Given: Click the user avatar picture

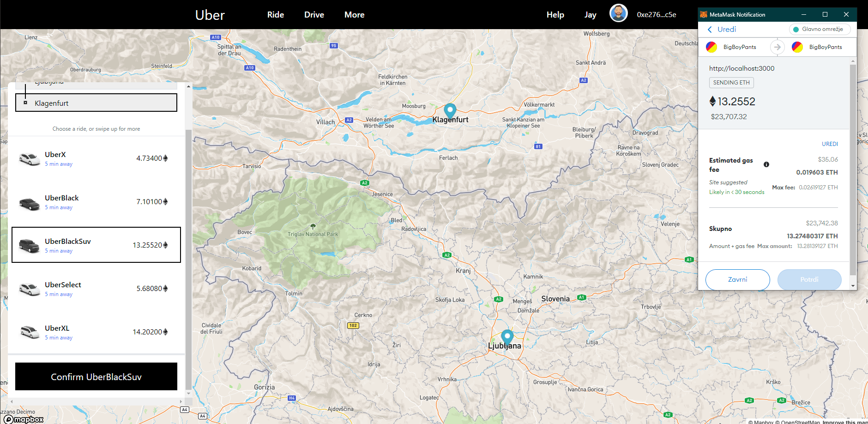Looking at the screenshot, I should 618,13.
